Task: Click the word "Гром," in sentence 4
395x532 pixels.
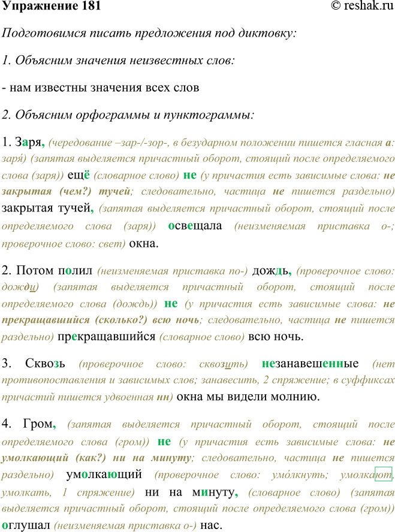Action: (x=40, y=424)
